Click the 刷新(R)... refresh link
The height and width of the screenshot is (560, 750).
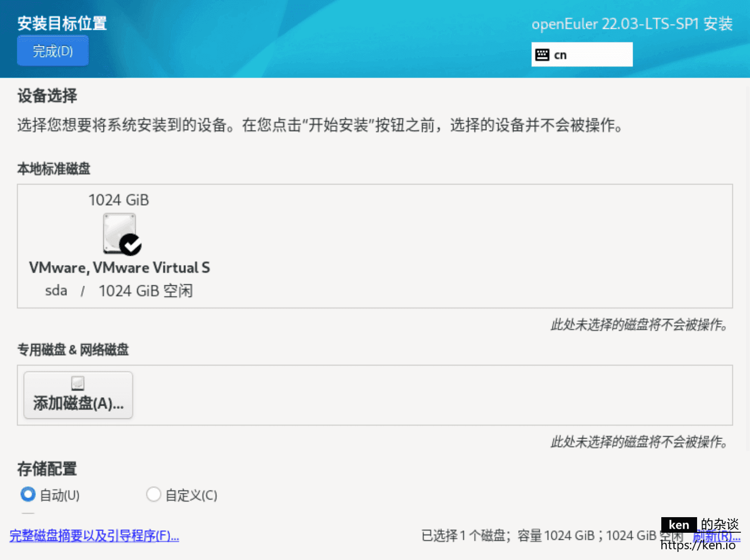click(x=716, y=536)
